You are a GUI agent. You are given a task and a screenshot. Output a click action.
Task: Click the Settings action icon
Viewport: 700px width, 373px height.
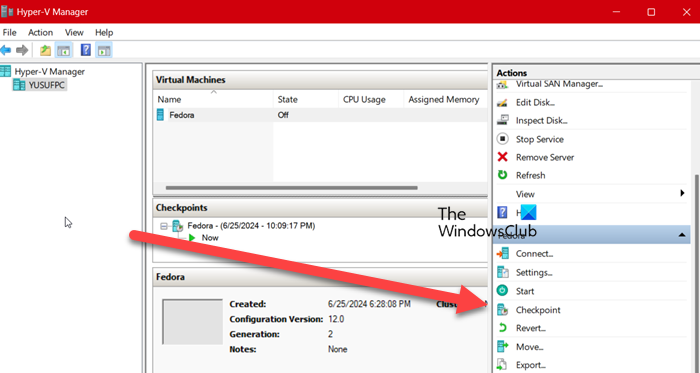tap(503, 272)
